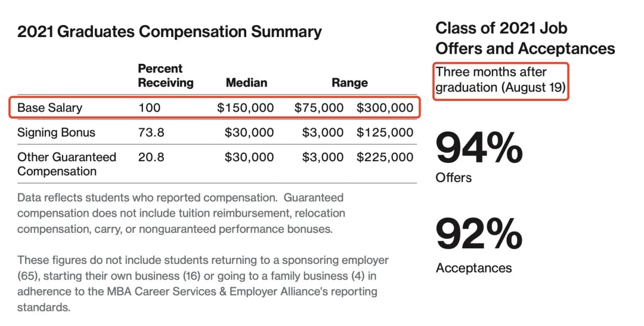Click the Three months after graduation text

[500, 80]
